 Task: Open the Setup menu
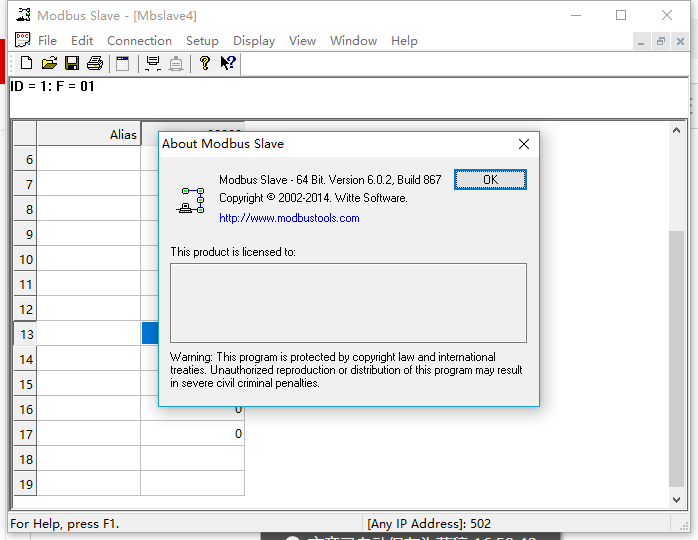(x=202, y=41)
